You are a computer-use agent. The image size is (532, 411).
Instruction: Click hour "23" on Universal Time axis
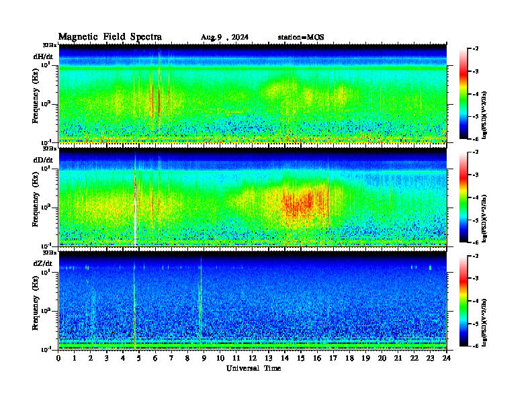(x=431, y=358)
